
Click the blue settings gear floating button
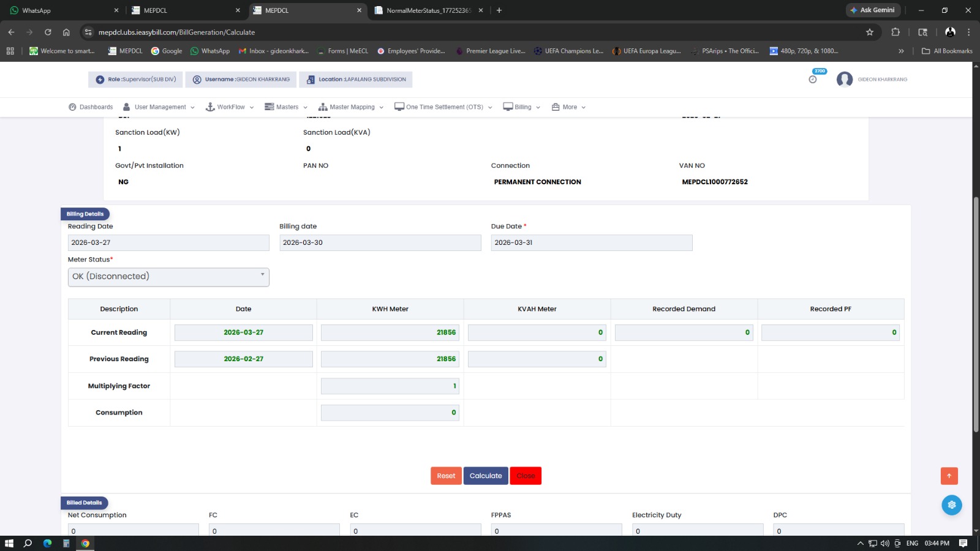(951, 505)
